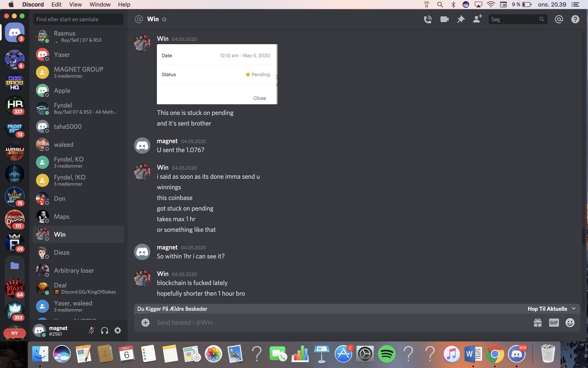The image size is (588, 368).
Task: Open the mentions inbox
Action: 559,19
